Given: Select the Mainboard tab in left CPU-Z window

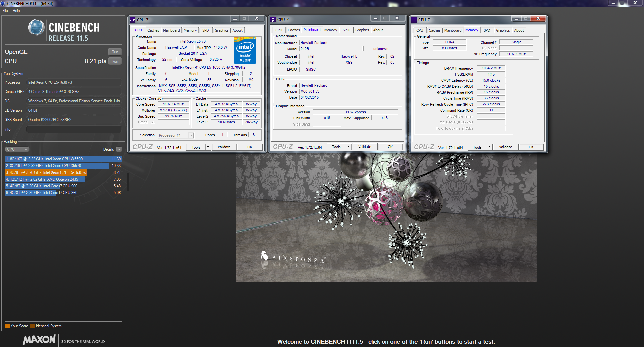Looking at the screenshot, I should [171, 30].
